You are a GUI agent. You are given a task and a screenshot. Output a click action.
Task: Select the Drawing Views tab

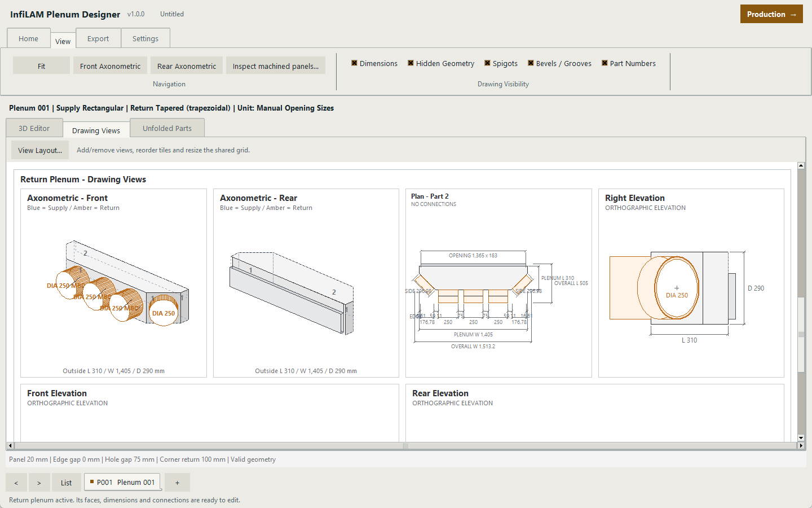point(96,130)
